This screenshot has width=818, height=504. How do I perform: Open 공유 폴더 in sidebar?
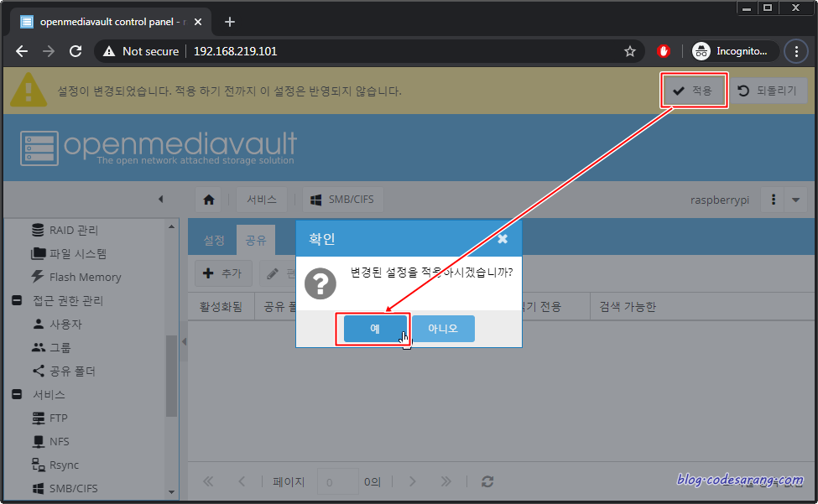pos(72,371)
